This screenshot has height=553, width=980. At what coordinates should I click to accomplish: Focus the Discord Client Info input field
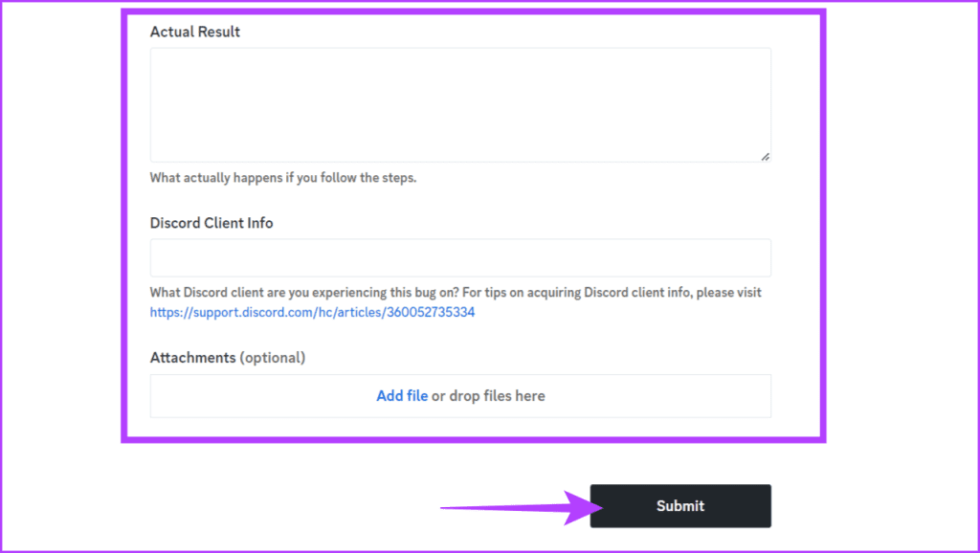(x=460, y=257)
